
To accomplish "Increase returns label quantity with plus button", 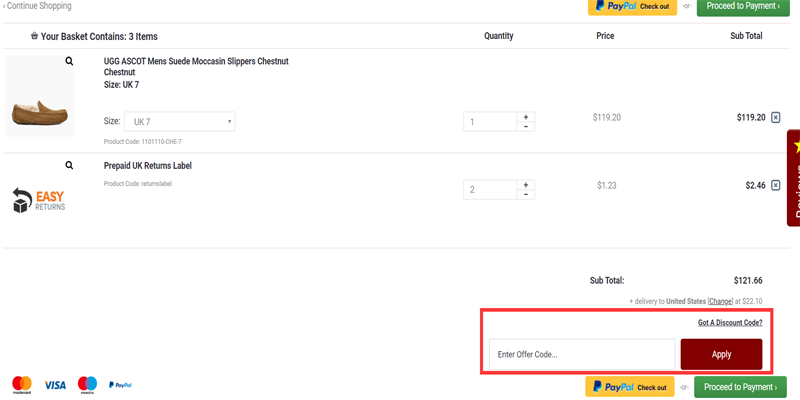I will click(x=526, y=184).
